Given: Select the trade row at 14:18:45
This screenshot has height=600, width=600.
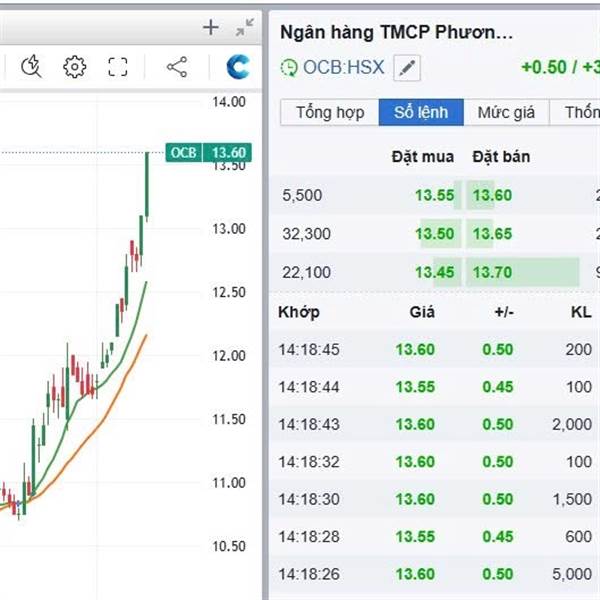Looking at the screenshot, I should coord(434,350).
